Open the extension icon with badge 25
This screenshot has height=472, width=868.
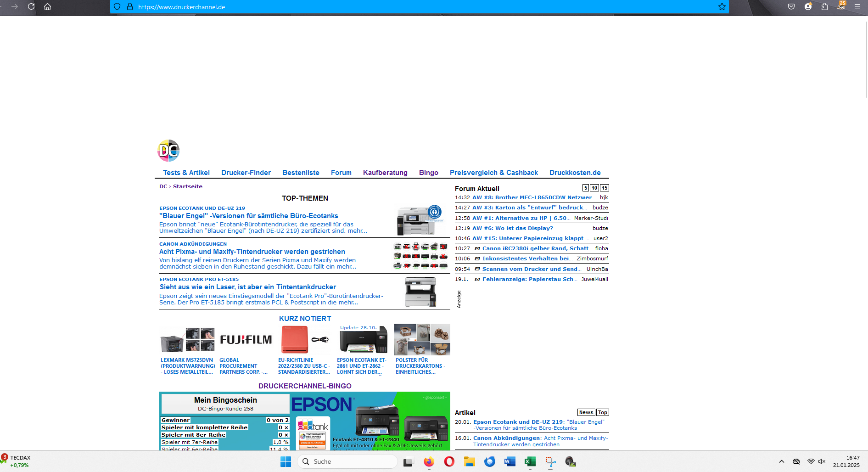coord(841,6)
